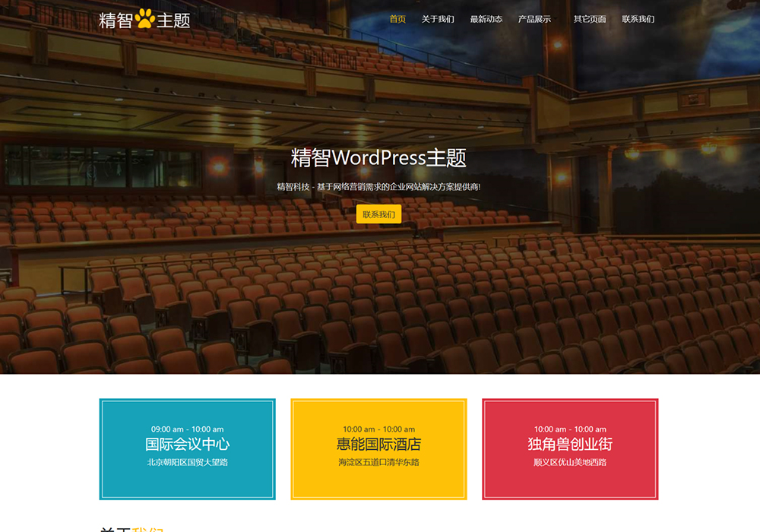
Task: Click the time label in the yellow card
Action: point(378,429)
